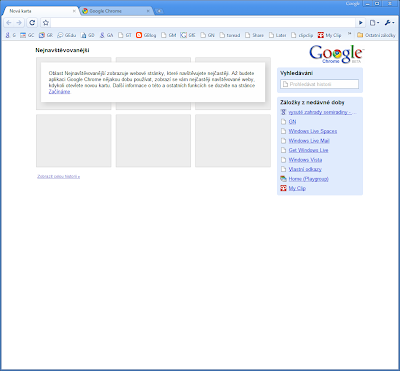Open a new tab with the plus button
The height and width of the screenshot is (371, 400).
(160, 11)
